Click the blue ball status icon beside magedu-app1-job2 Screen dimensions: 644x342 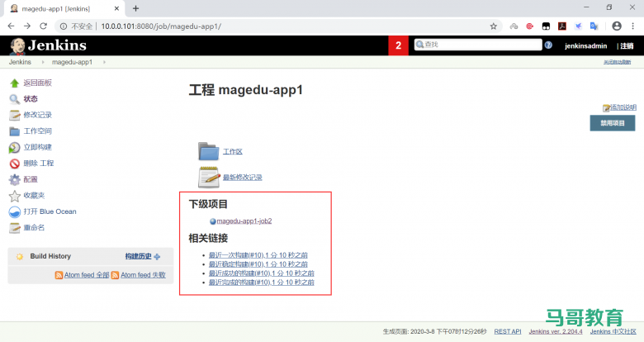click(213, 221)
